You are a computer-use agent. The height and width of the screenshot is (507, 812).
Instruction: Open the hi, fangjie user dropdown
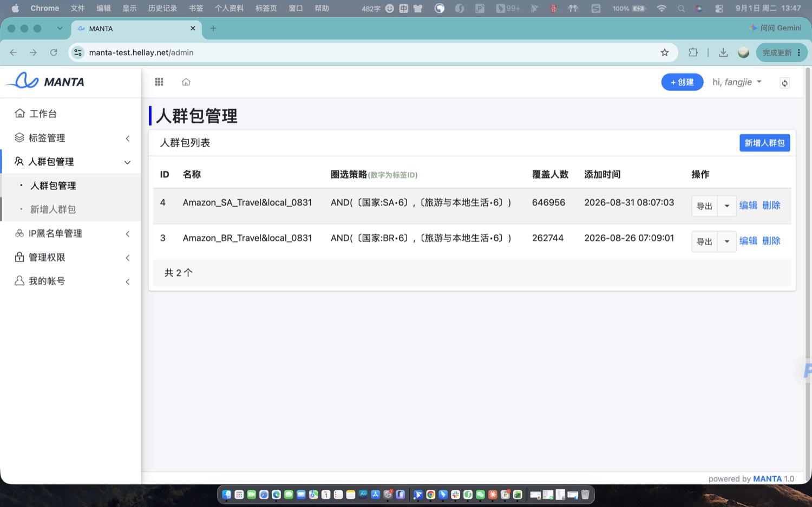coord(737,82)
